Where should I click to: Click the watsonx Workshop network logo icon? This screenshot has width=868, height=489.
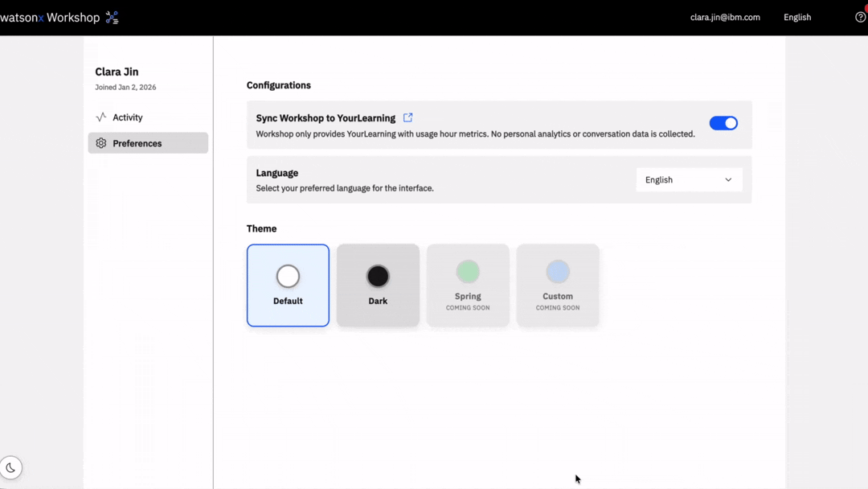coord(112,18)
